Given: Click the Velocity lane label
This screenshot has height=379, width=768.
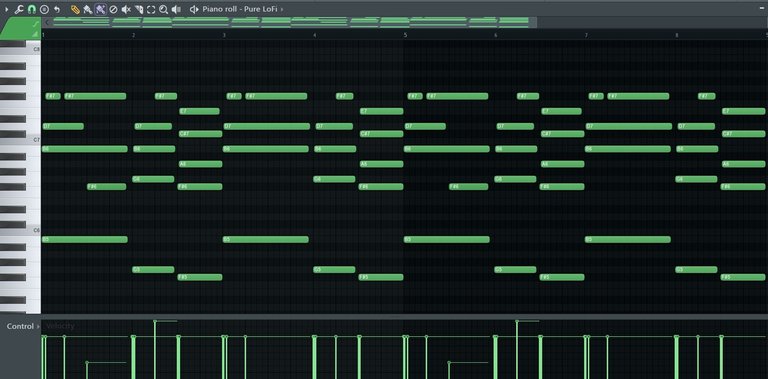Looking at the screenshot, I should coord(60,326).
